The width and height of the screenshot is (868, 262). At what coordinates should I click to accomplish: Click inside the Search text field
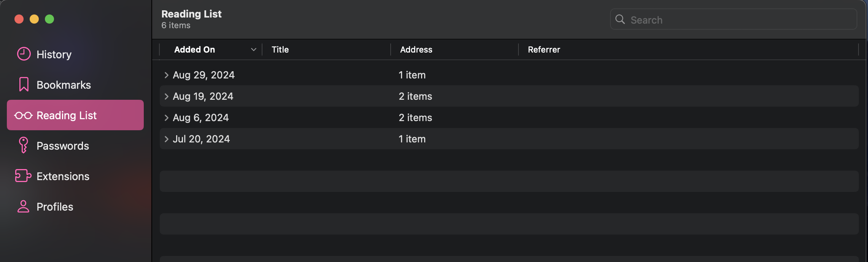738,20
